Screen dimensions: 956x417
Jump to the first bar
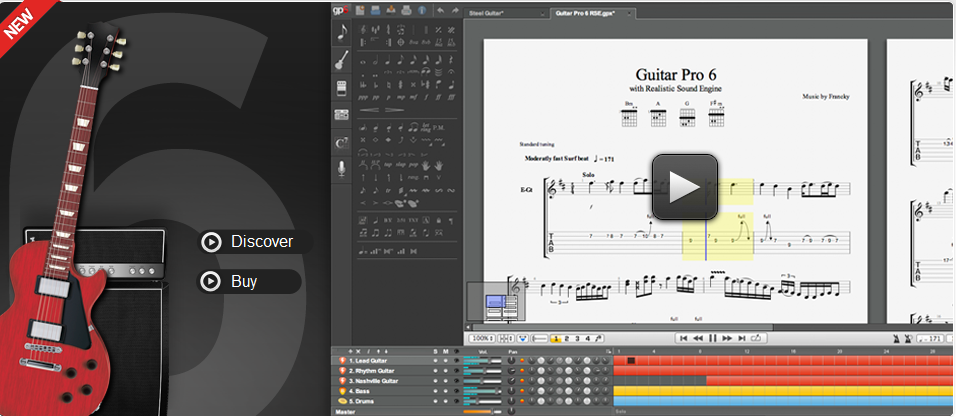683,338
